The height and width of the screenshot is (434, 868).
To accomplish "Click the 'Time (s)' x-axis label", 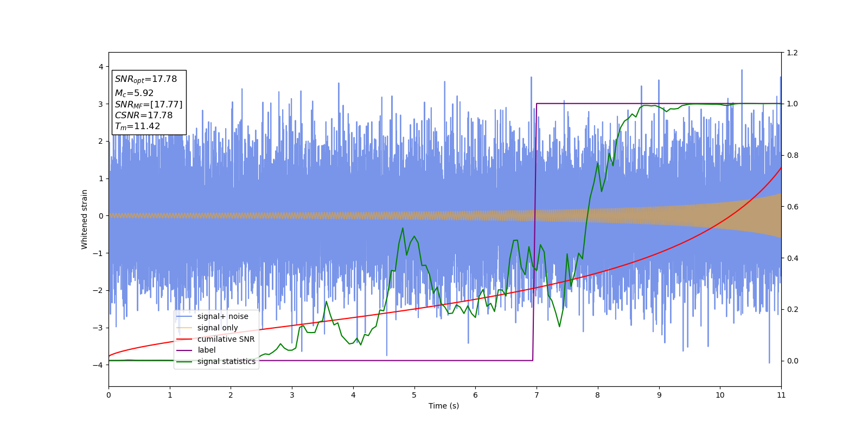I will click(x=444, y=406).
